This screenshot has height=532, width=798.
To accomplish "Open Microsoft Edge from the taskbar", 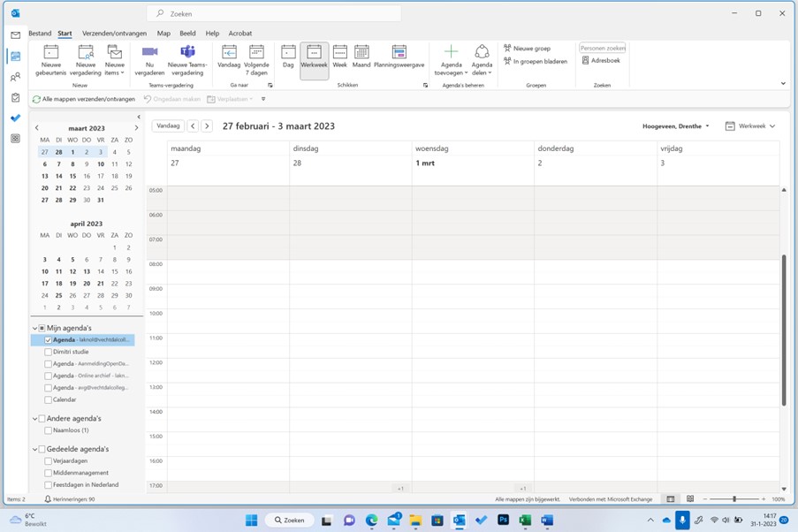I will click(371, 520).
